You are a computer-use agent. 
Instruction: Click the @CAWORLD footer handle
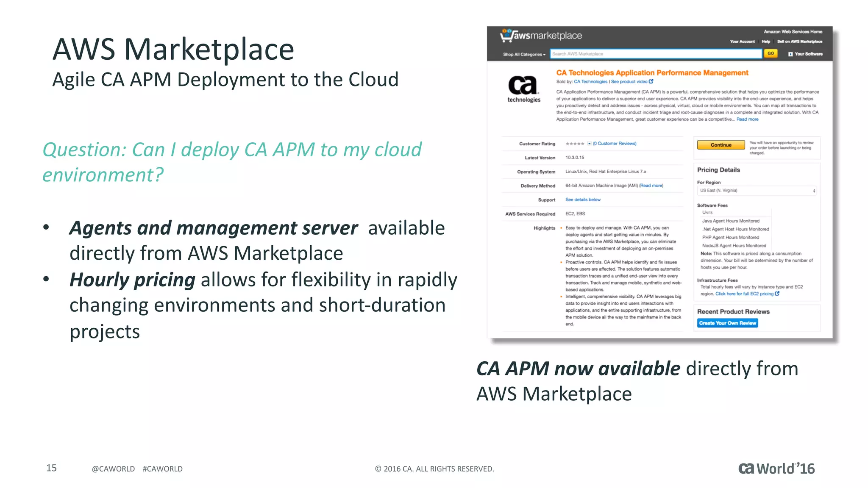coord(113,469)
